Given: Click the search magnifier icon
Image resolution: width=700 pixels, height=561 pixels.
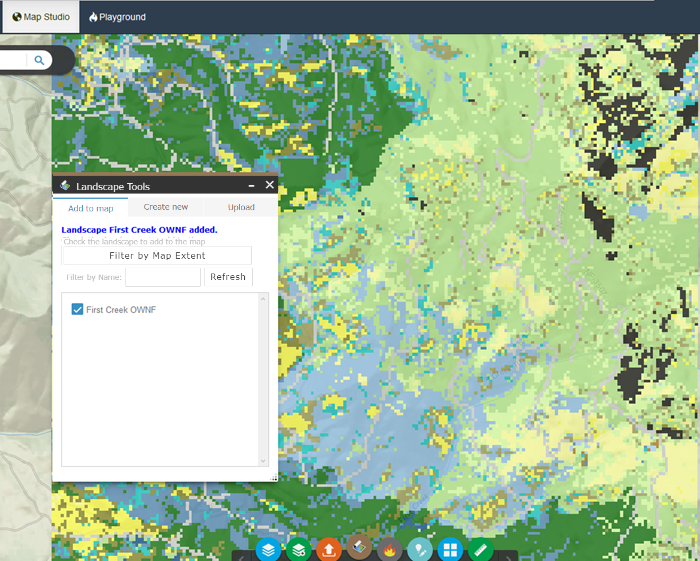Looking at the screenshot, I should tap(39, 60).
